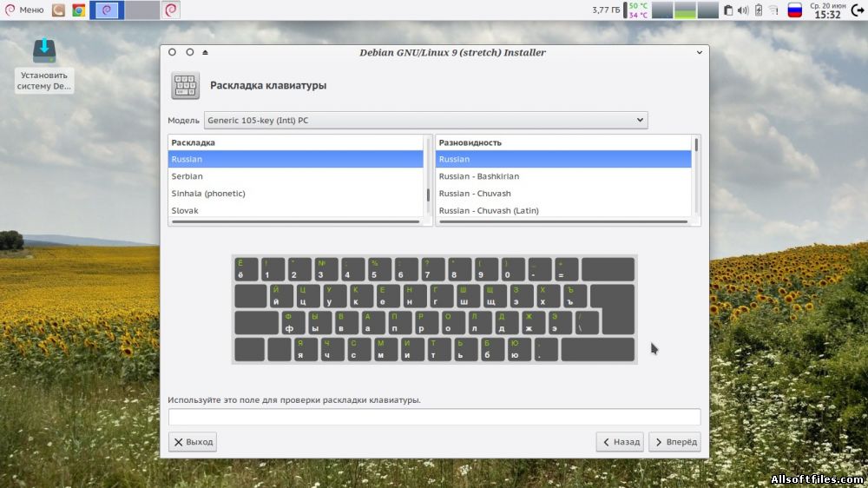This screenshot has height=488, width=868.
Task: Expand the installer window title chevron
Action: coord(699,52)
